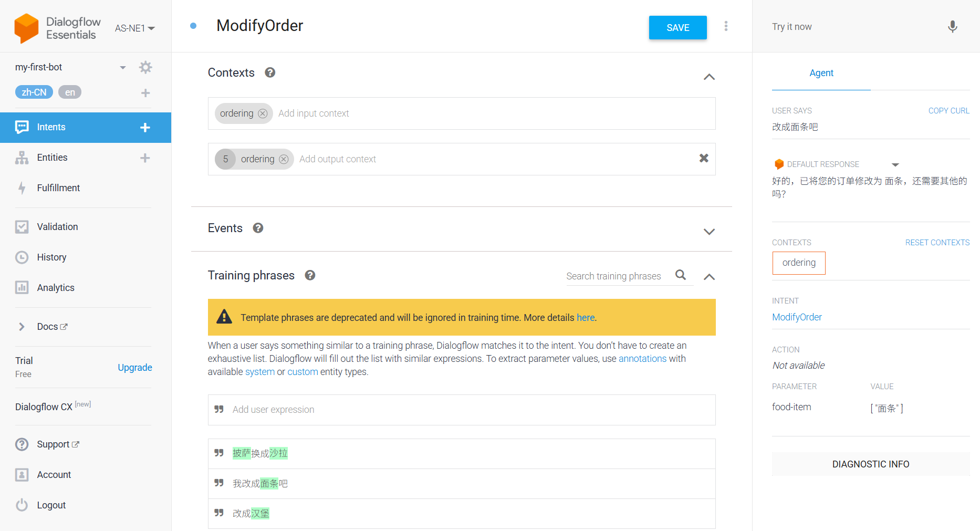Click the Dialogflow Essentials logo
980x531 pixels.
57,28
